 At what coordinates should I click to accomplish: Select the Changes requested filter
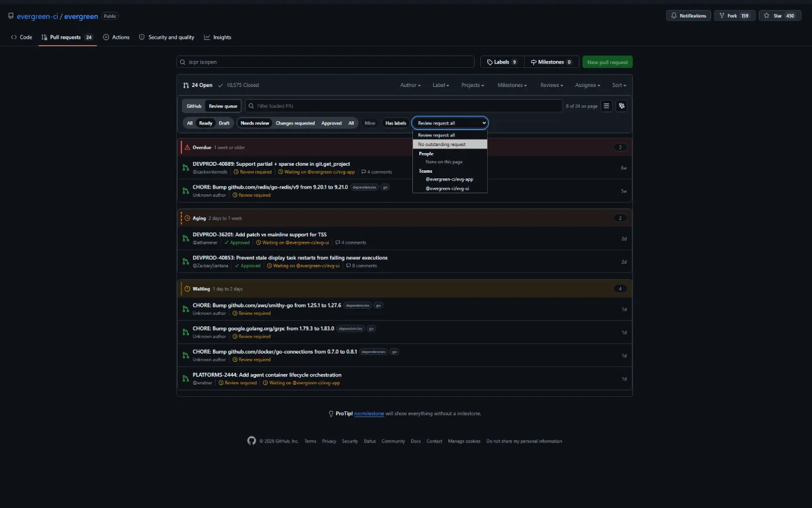(295, 123)
